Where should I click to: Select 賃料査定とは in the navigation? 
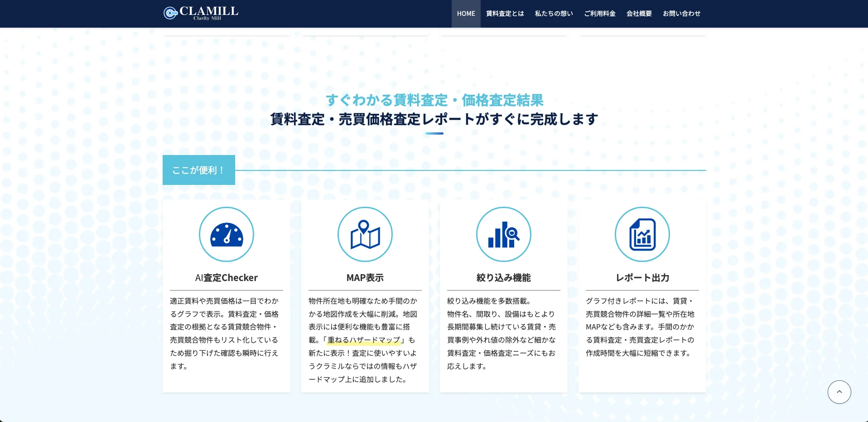click(x=505, y=14)
